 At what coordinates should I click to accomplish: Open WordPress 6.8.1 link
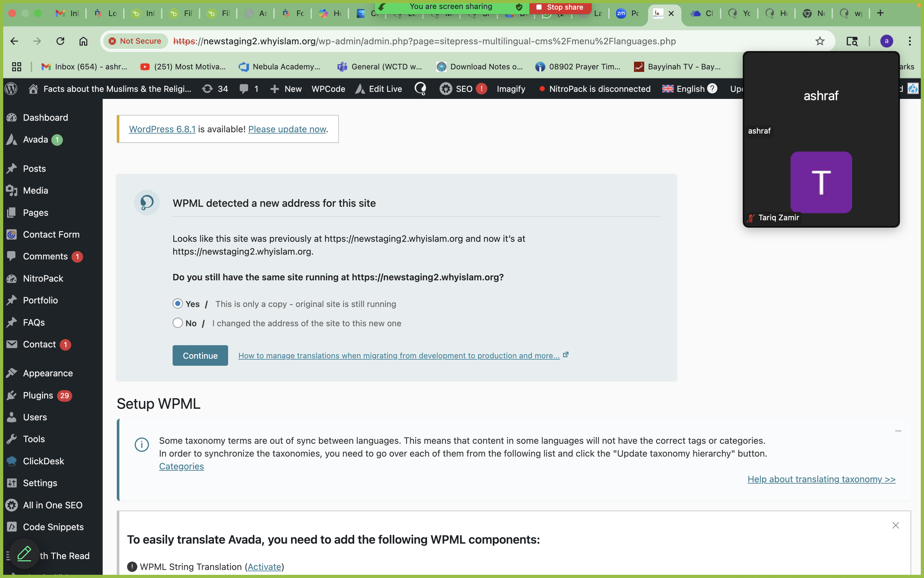click(162, 129)
